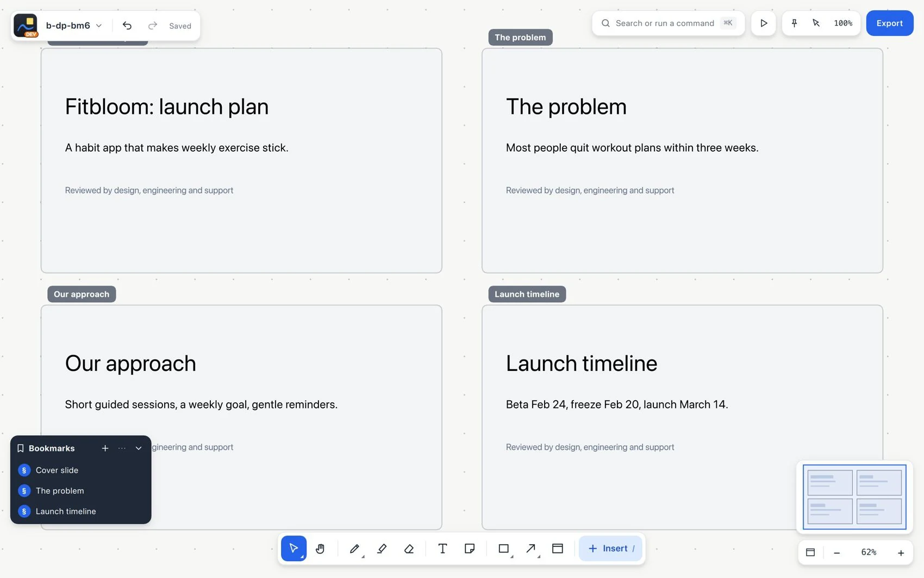Zoom out with the minus button
This screenshot has width=924, height=578.
tap(836, 552)
